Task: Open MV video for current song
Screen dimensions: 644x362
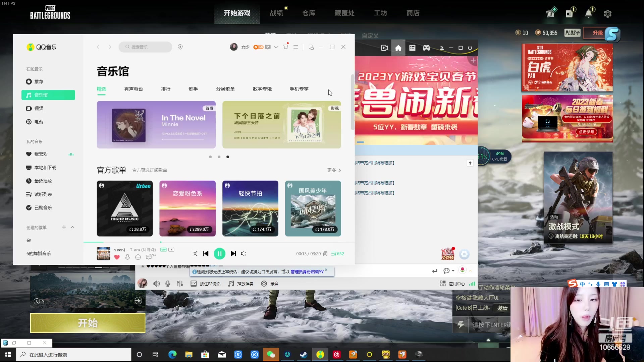Action: [x=171, y=250]
